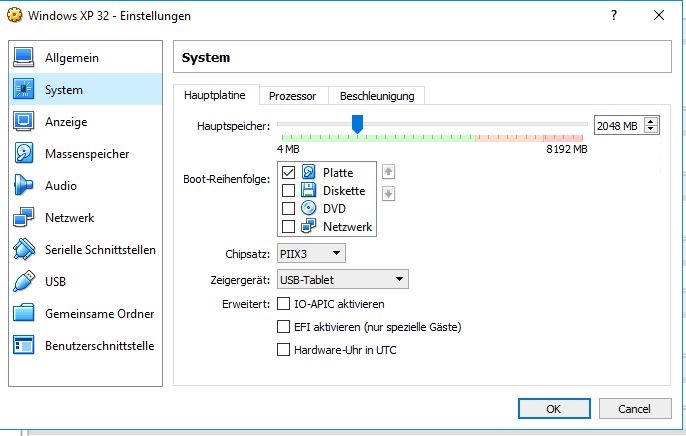This screenshot has height=436, width=686.
Task: Open the Netzwerk monitors icon in sidebar
Action: tap(23, 217)
